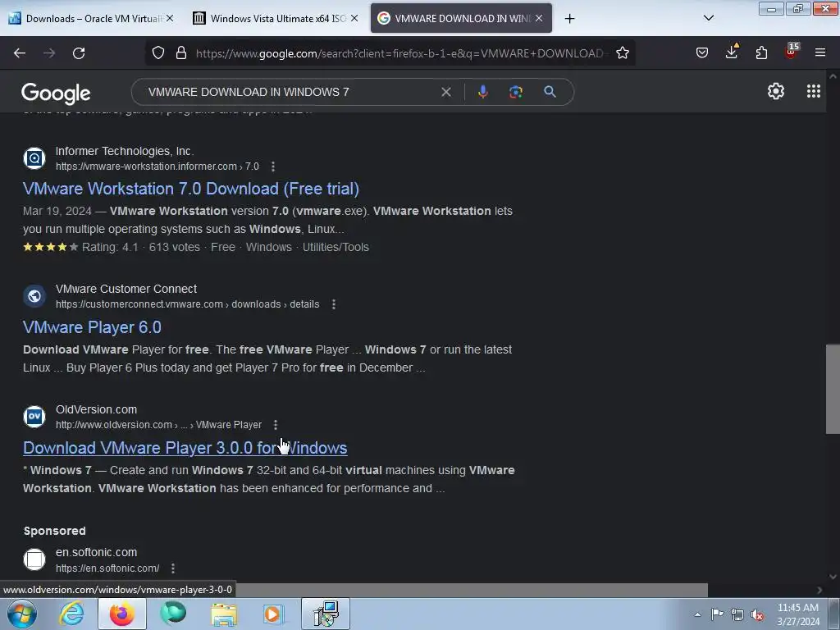Open a new browser tab
This screenshot has height=630, width=840.
click(x=569, y=19)
